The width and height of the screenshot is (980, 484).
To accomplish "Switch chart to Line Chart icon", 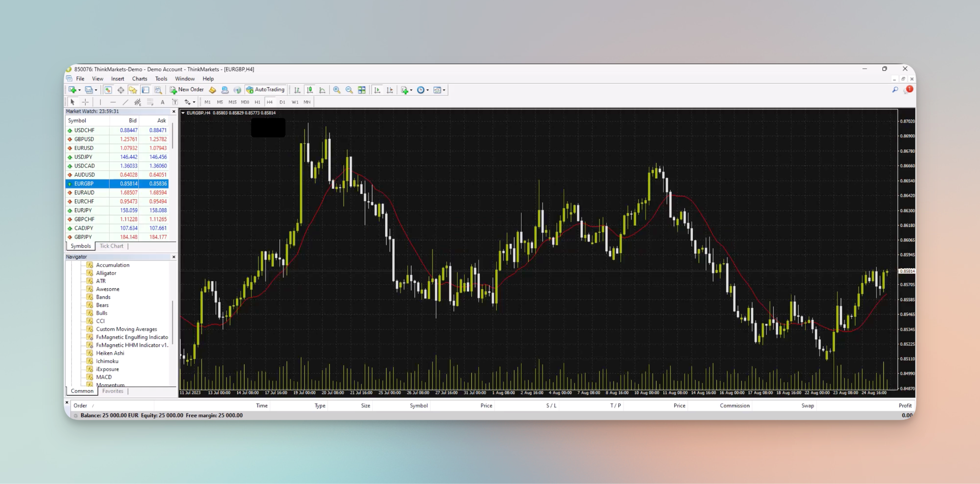I will point(322,90).
